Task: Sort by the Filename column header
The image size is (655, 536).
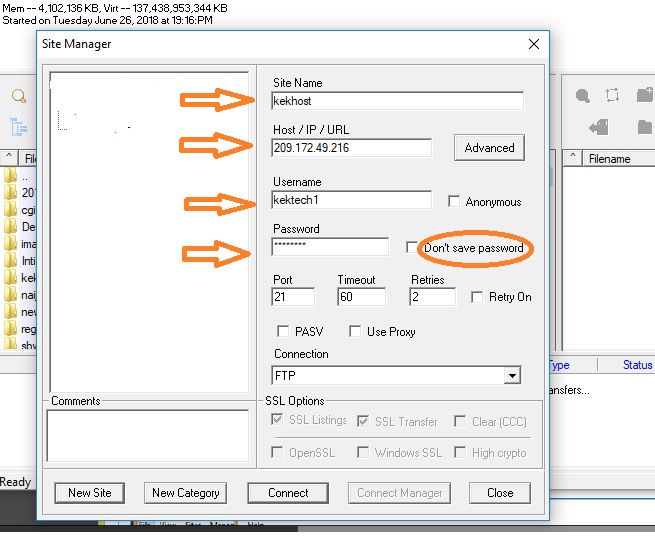Action: click(x=608, y=158)
